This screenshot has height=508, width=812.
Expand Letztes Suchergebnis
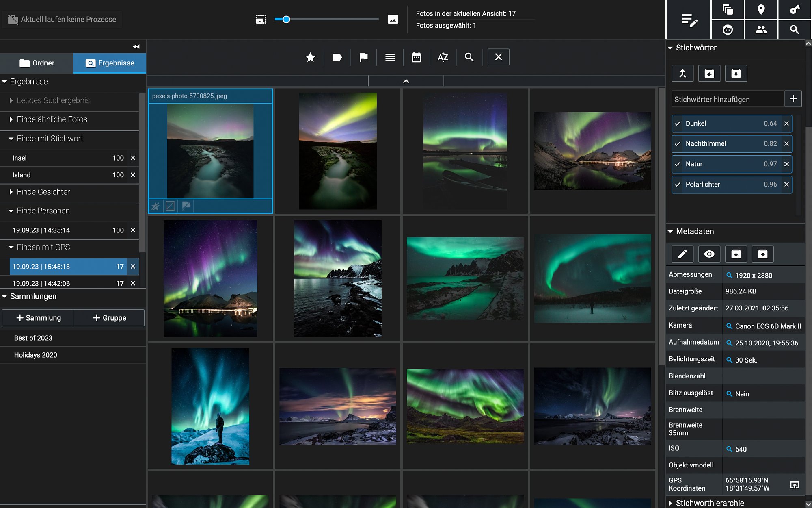coord(11,100)
